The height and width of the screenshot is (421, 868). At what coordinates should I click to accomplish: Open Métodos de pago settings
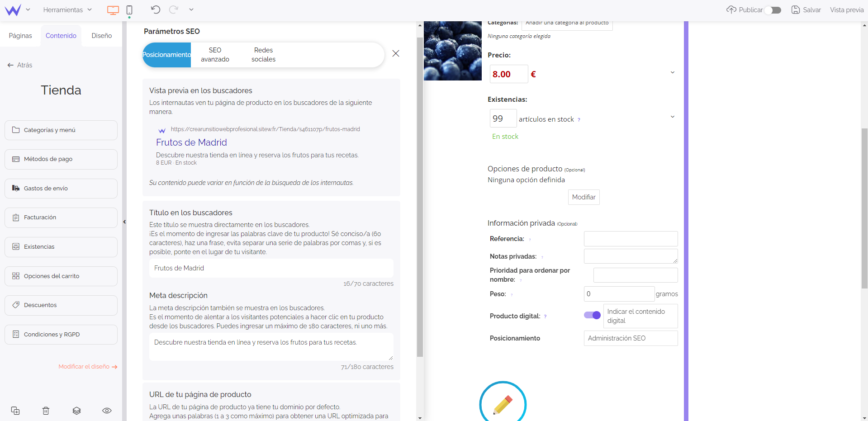[61, 159]
